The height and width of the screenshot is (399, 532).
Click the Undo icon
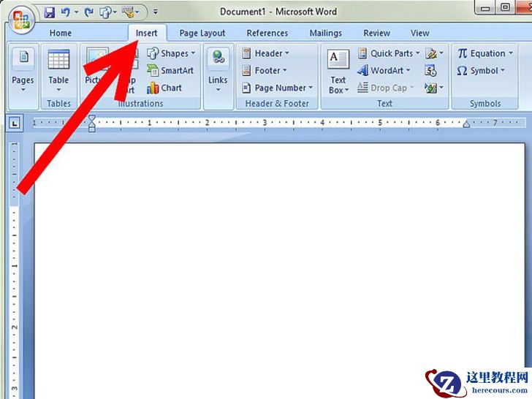66,12
